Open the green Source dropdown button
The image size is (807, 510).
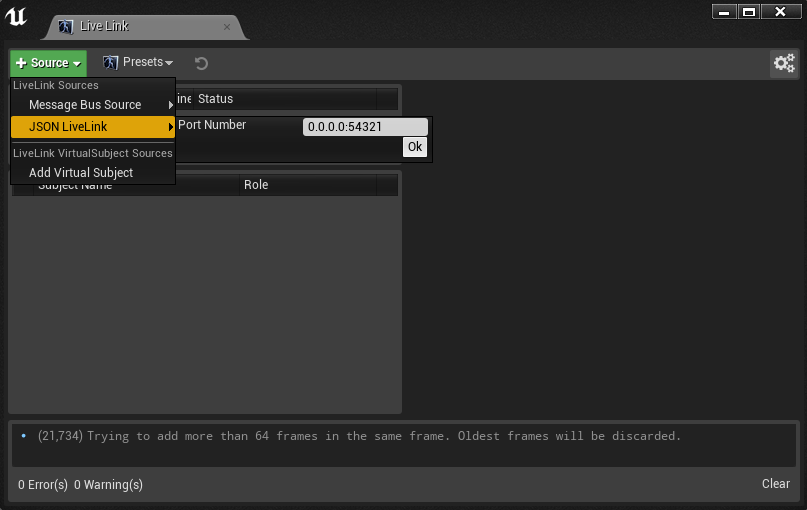pos(48,63)
